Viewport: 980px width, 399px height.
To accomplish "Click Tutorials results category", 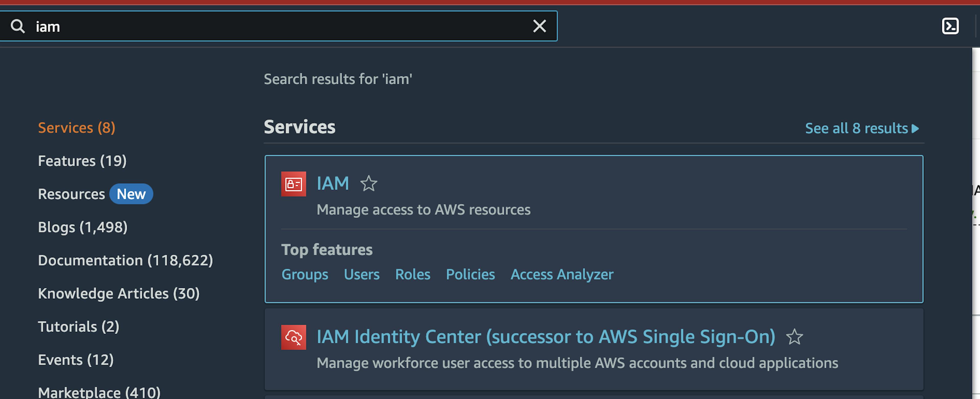I will (x=78, y=325).
